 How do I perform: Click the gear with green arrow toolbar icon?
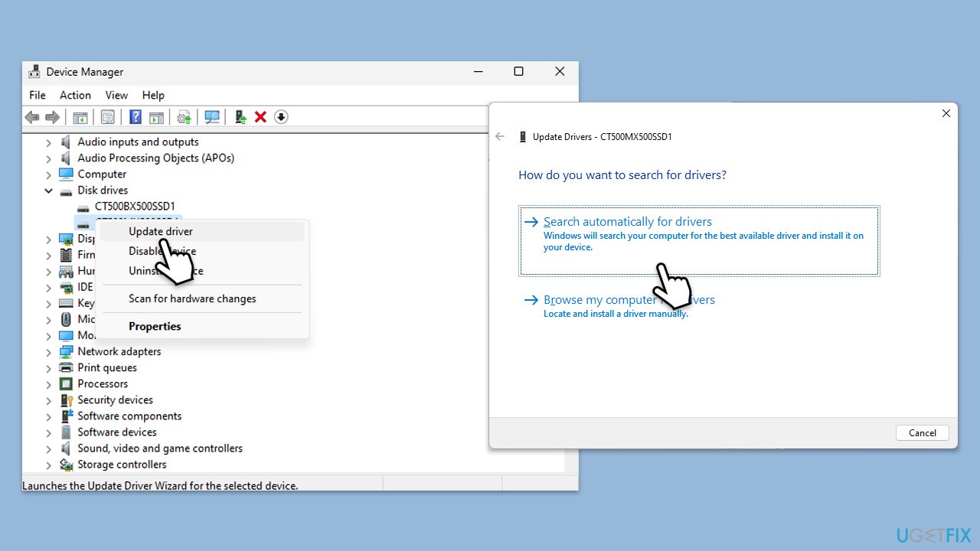coord(184,117)
